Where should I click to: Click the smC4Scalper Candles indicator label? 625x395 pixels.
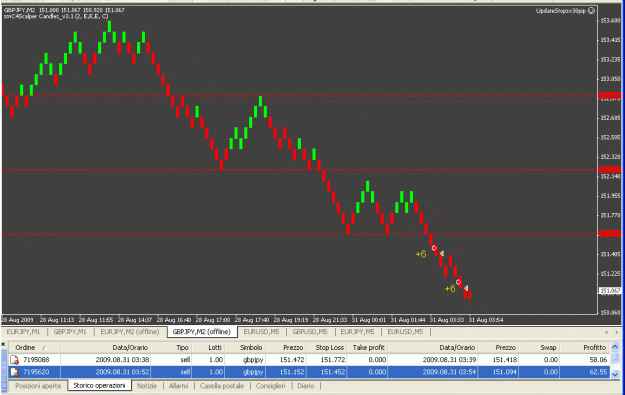point(56,16)
